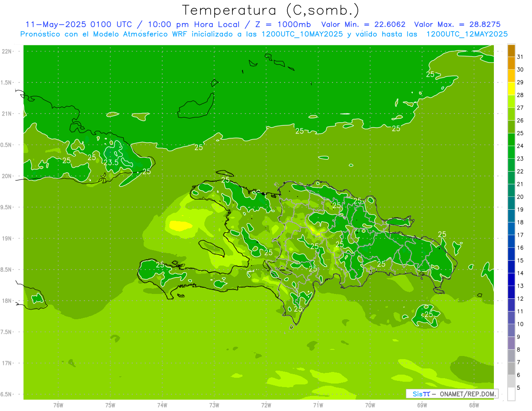The image size is (532, 411).
Task: Click the '18N' latitude axis label
Action: [x=7, y=301]
